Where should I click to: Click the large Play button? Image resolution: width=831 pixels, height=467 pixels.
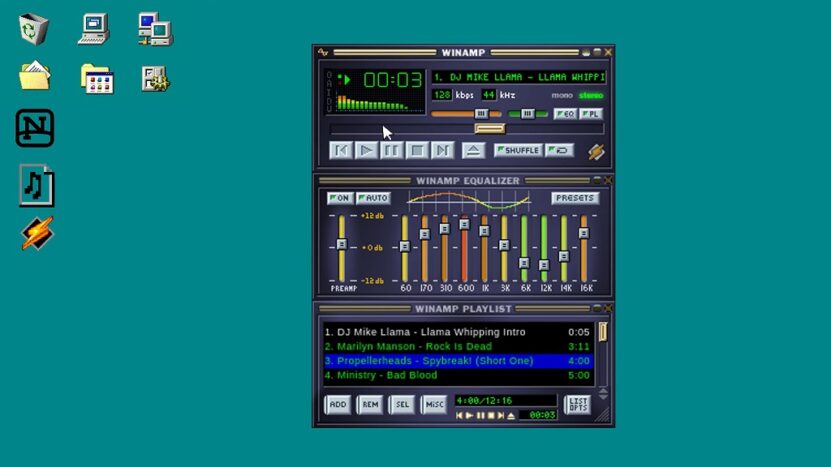pyautogui.click(x=366, y=151)
